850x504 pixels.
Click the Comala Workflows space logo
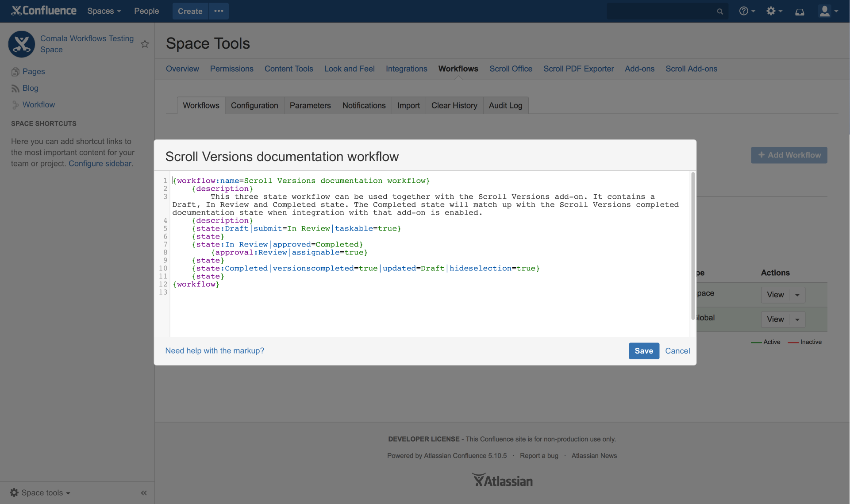point(22,44)
